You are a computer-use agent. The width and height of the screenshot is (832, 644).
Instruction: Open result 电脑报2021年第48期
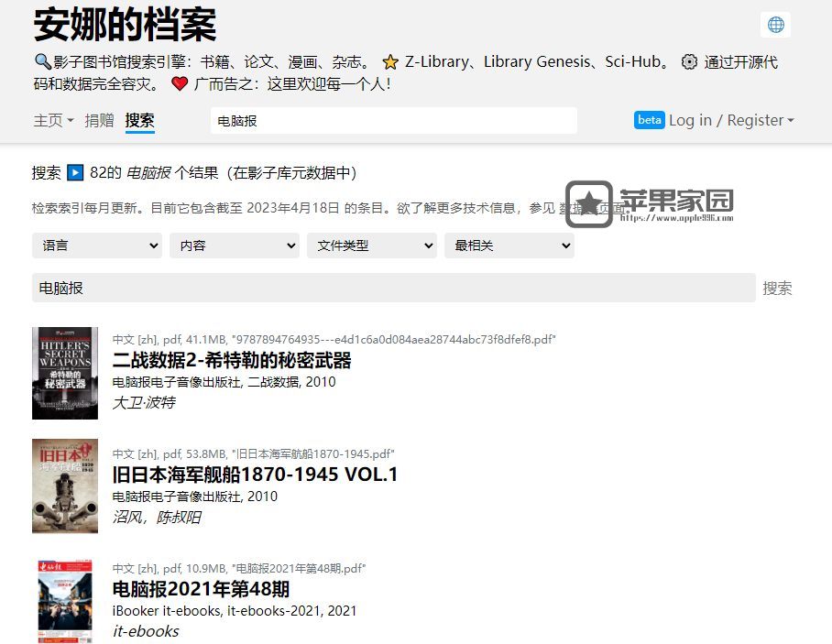(x=201, y=589)
